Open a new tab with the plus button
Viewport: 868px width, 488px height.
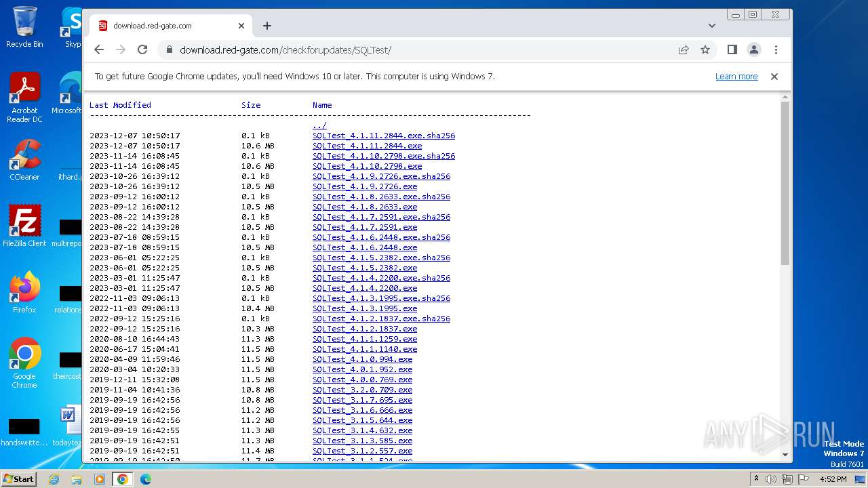click(x=267, y=26)
